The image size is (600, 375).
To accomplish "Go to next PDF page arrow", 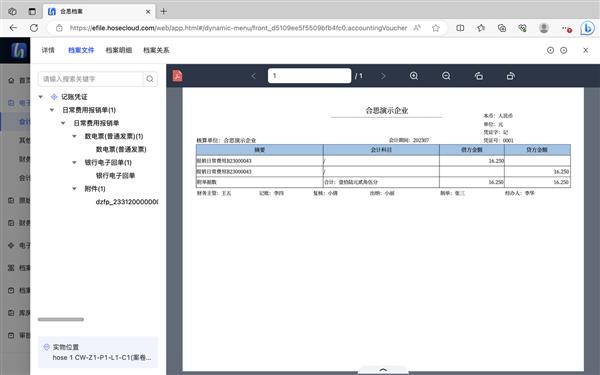I will [x=383, y=76].
